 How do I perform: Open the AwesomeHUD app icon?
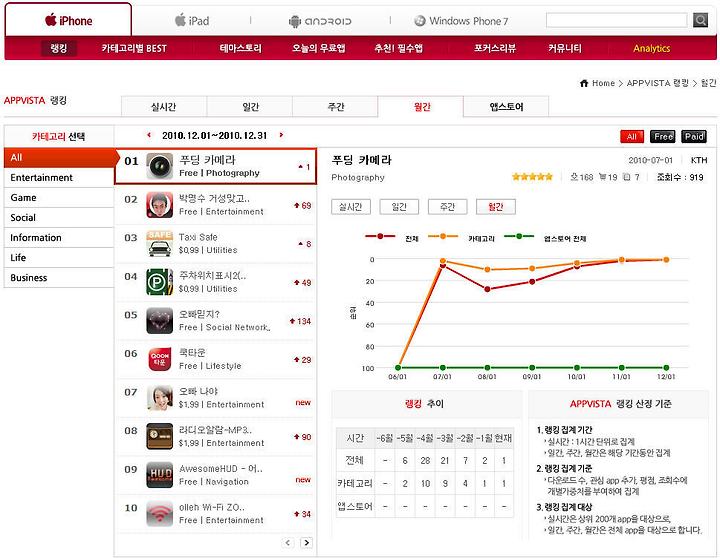[159, 475]
